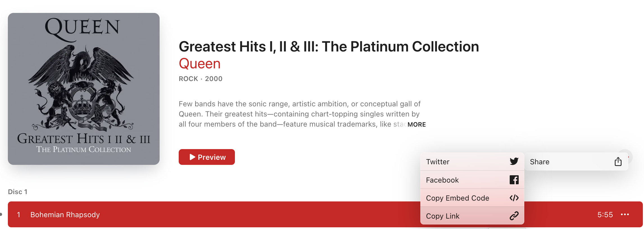Click the Twitter bird icon
The height and width of the screenshot is (229, 644).
tap(514, 161)
